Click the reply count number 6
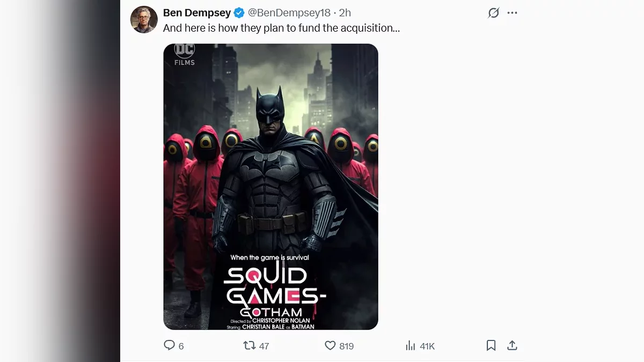This screenshot has width=644, height=362. 181,346
